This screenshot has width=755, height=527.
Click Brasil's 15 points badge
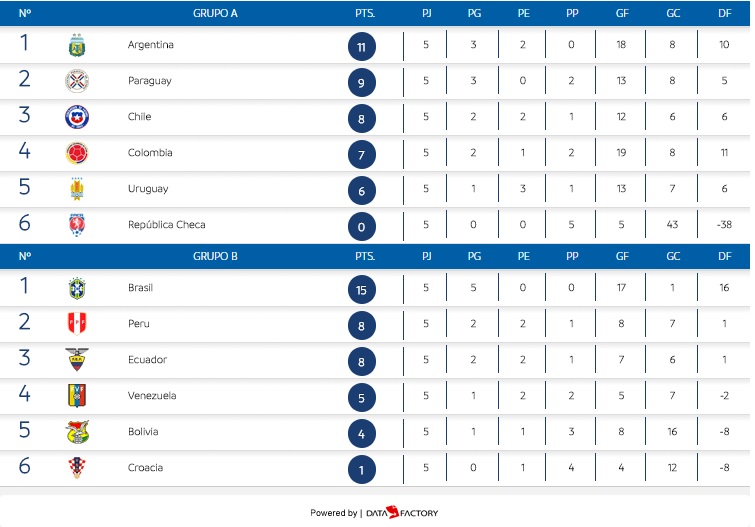pyautogui.click(x=362, y=290)
